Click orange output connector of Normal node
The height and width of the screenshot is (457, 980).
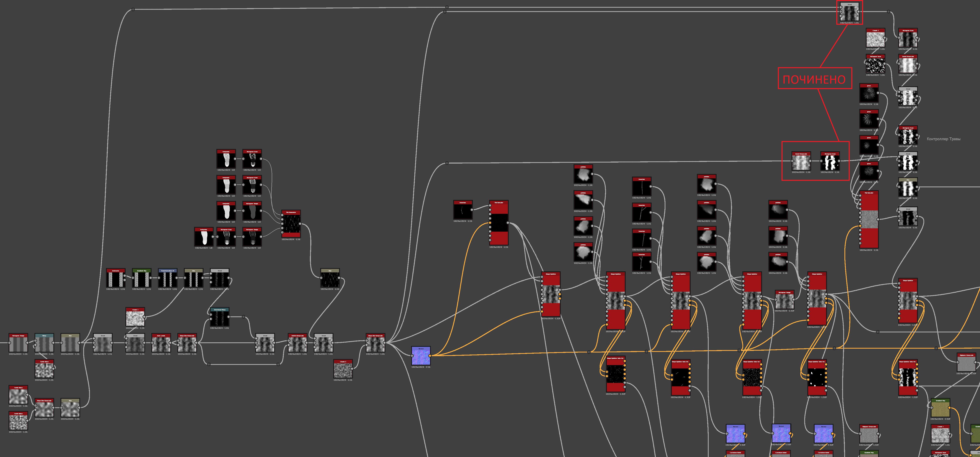tap(430, 356)
